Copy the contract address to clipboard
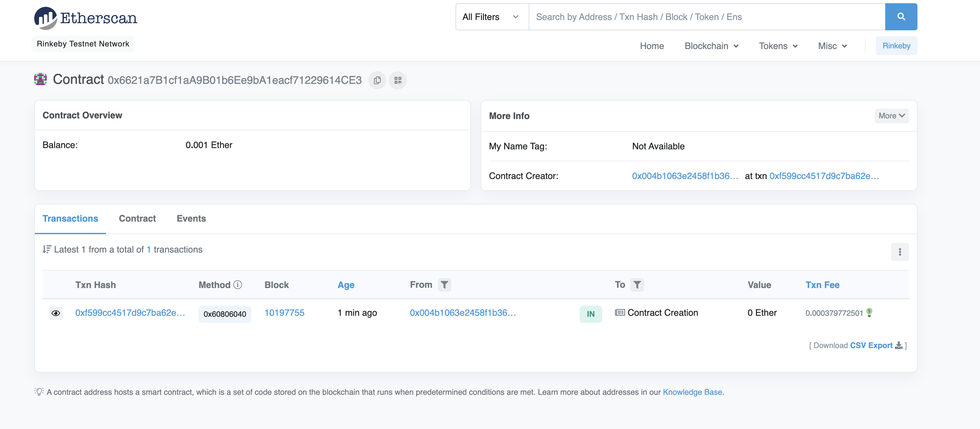The width and height of the screenshot is (980, 429). (377, 80)
